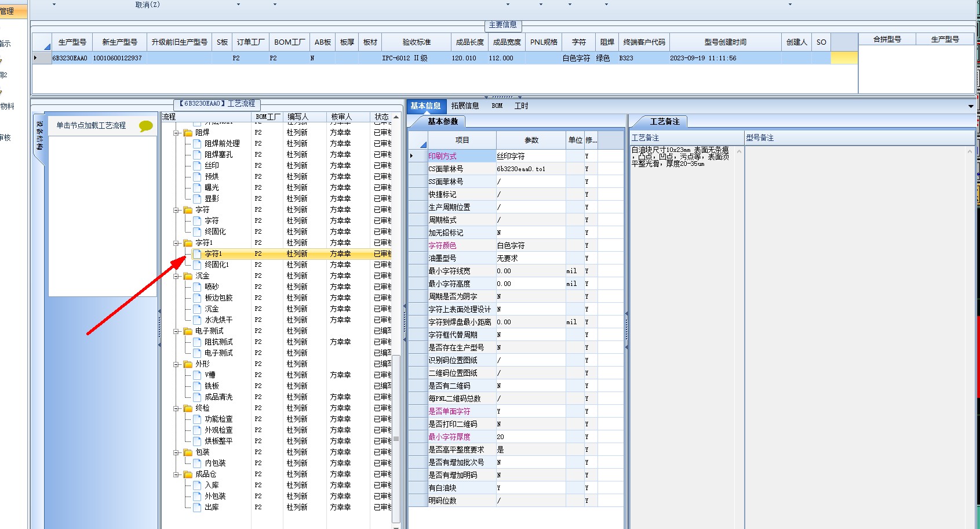The width and height of the screenshot is (980, 529).
Task: Click the document icon for 喷砂
Action: (x=197, y=287)
